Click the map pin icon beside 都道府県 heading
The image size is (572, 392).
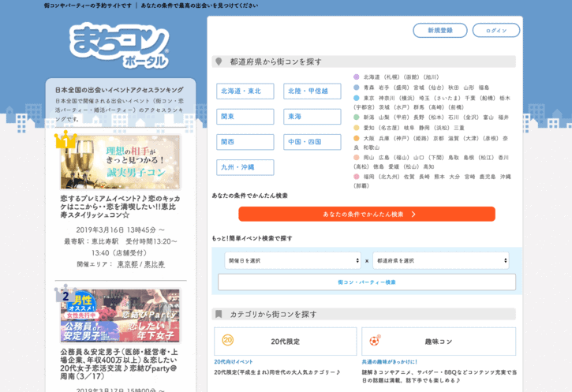pyautogui.click(x=219, y=62)
